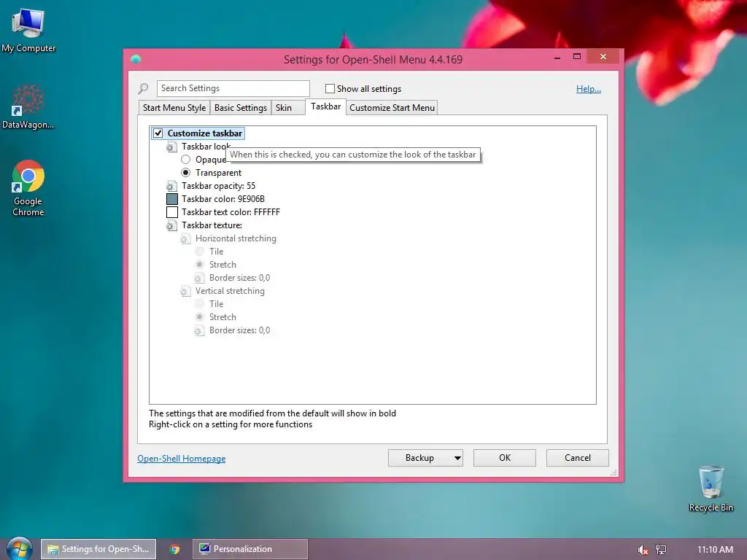The width and height of the screenshot is (747, 560).
Task: Visit the Open-Shell Homepage link
Action: 182,459
